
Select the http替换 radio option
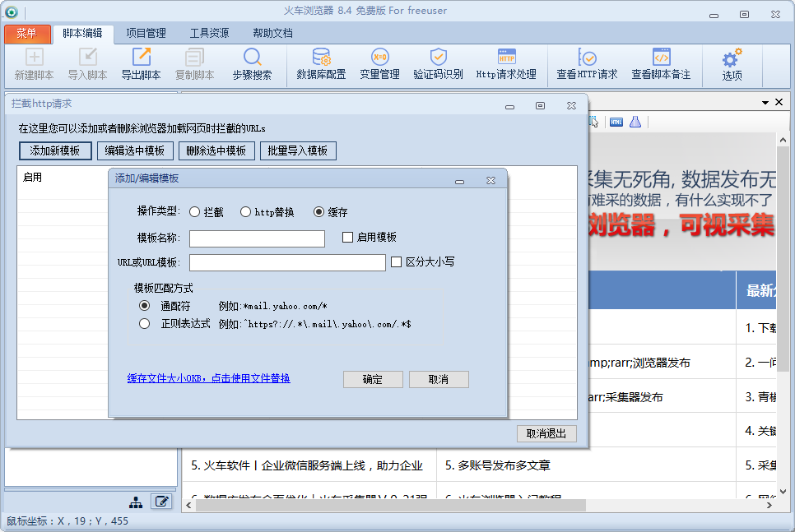point(246,212)
